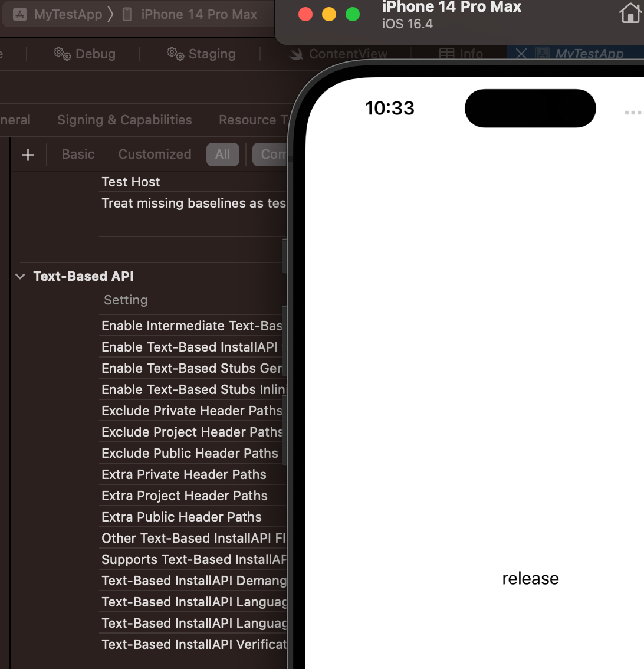Click the Info plist table icon
The height and width of the screenshot is (669, 644).
coord(446,54)
